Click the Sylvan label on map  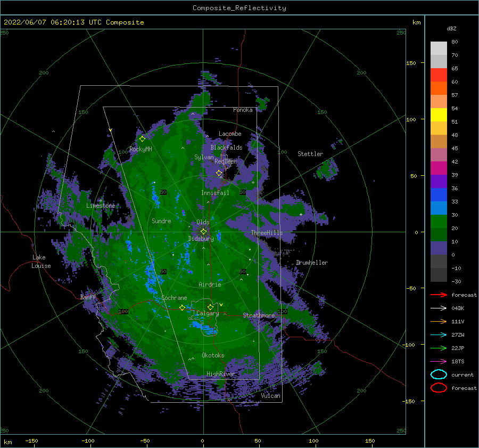(x=204, y=157)
